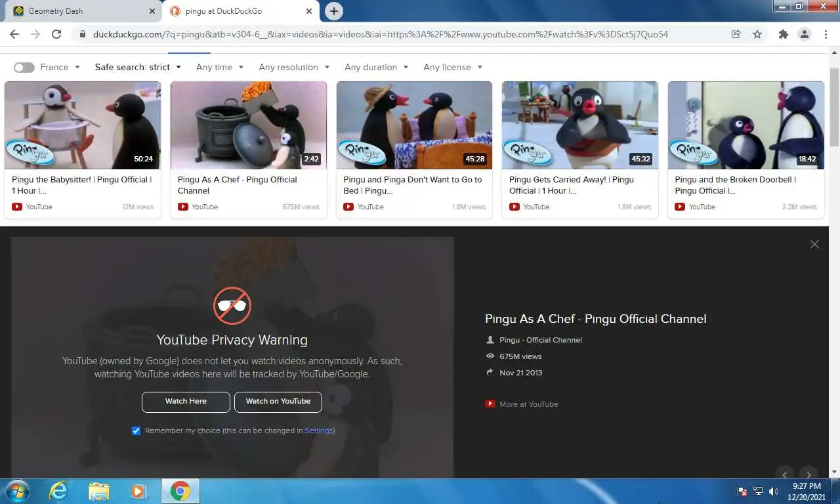Image resolution: width=840 pixels, height=504 pixels.
Task: Go to the previous video arrow
Action: 784,474
